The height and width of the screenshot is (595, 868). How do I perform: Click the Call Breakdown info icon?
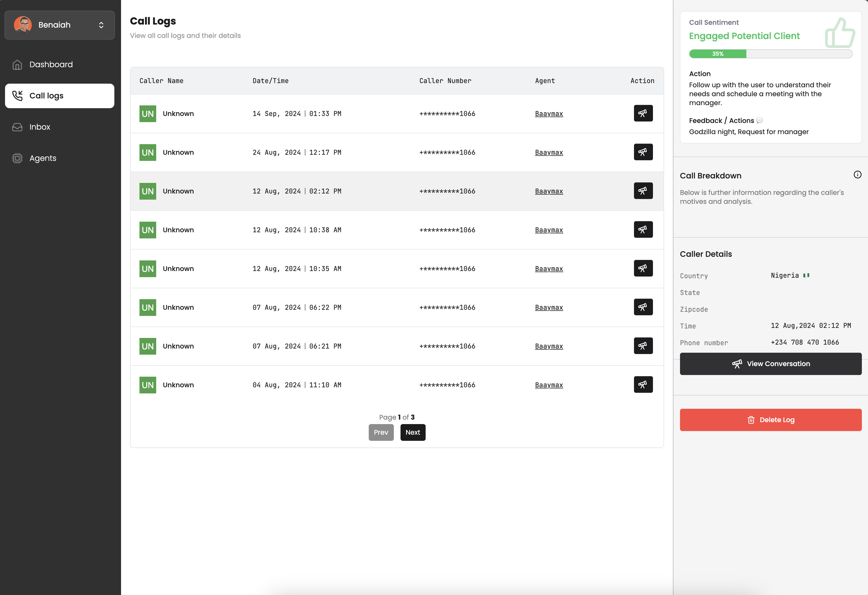pos(857,175)
